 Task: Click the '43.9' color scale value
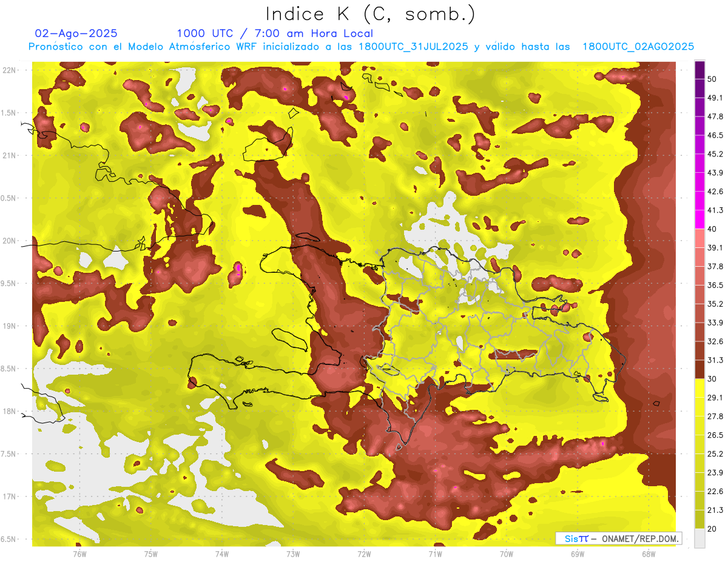[715, 173]
